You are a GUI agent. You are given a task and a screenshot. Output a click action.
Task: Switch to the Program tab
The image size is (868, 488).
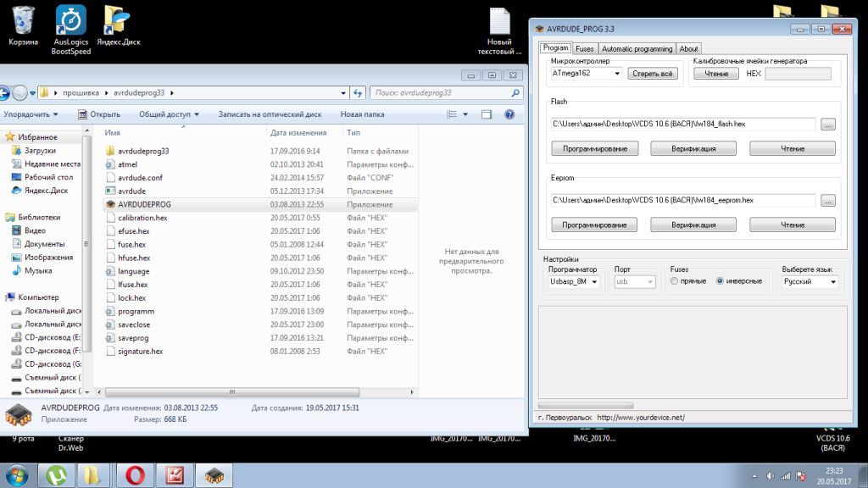[555, 48]
